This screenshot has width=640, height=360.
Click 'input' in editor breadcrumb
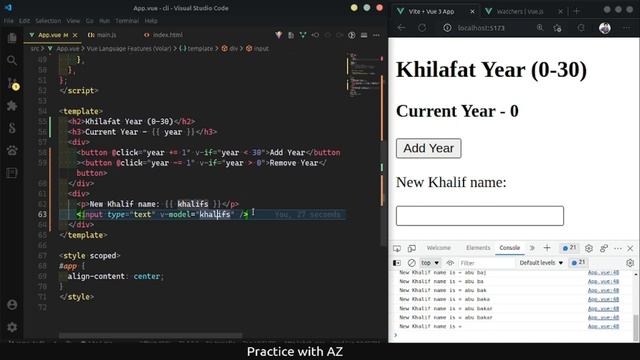point(261,49)
